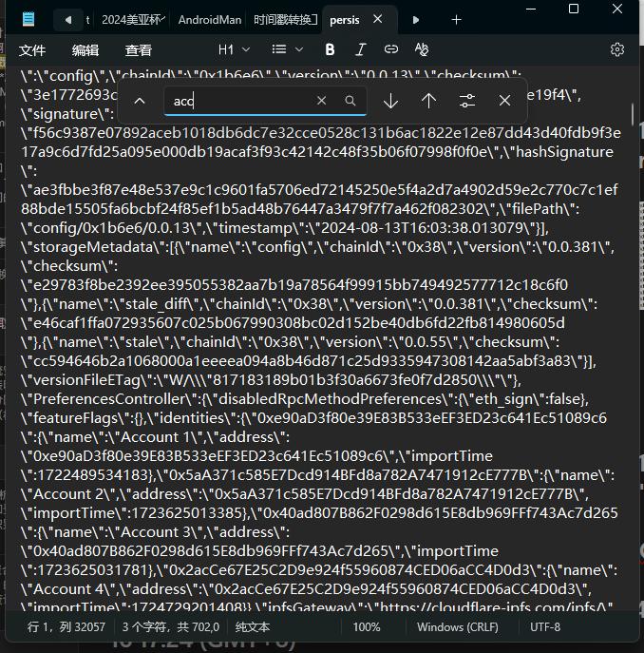Open the 查看 menu
The image size is (644, 653).
tap(139, 50)
